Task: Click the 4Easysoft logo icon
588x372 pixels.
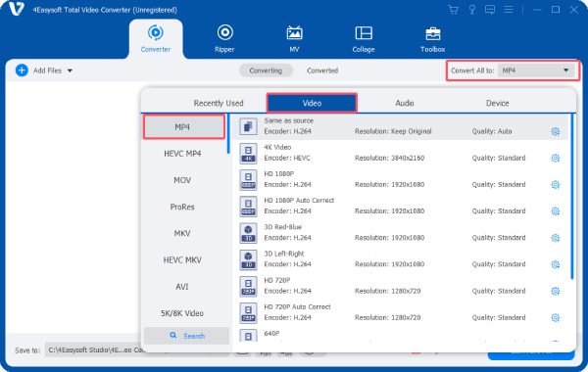Action: 16,9
